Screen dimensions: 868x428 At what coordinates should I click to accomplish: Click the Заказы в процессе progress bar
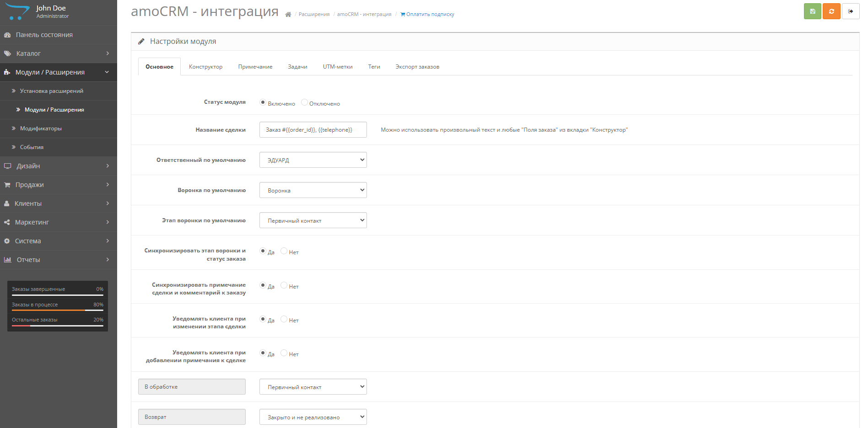pos(57,310)
